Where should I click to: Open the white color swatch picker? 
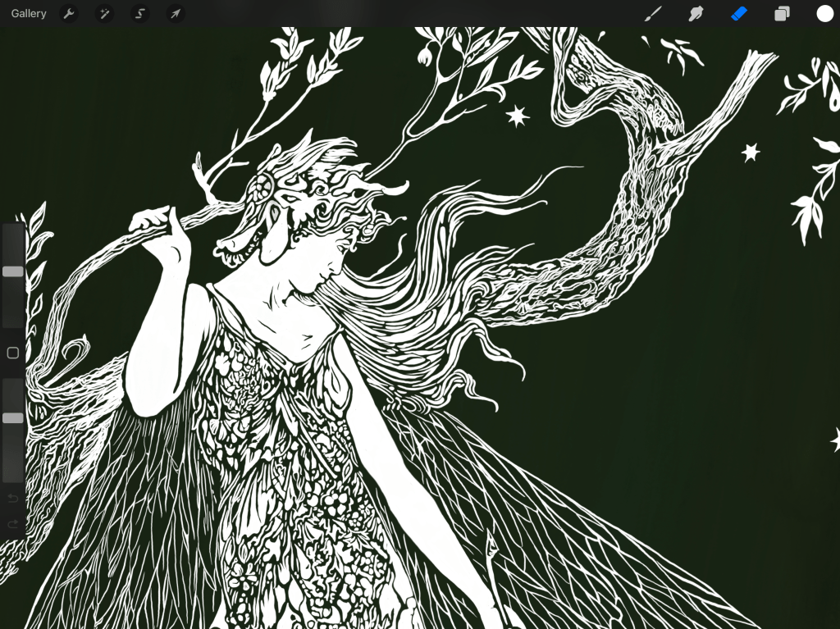pyautogui.click(x=824, y=14)
